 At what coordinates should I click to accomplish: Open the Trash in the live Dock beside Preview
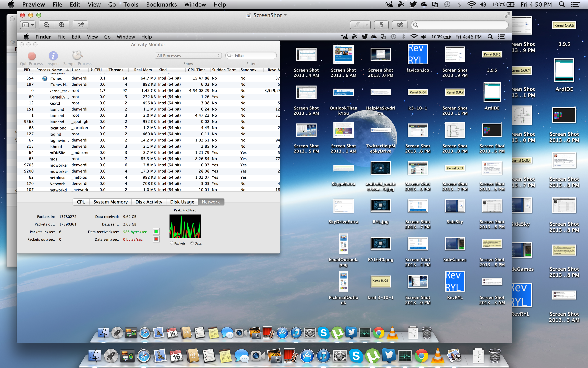coord(494,356)
